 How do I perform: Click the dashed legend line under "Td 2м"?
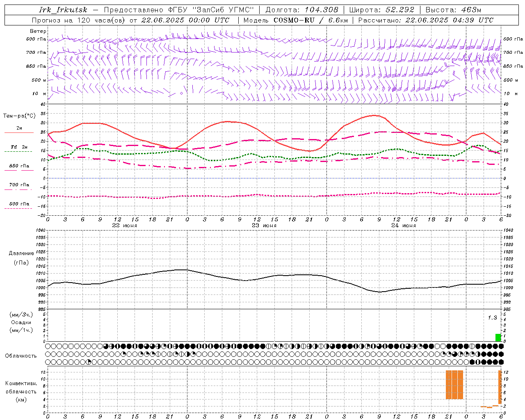point(18,152)
